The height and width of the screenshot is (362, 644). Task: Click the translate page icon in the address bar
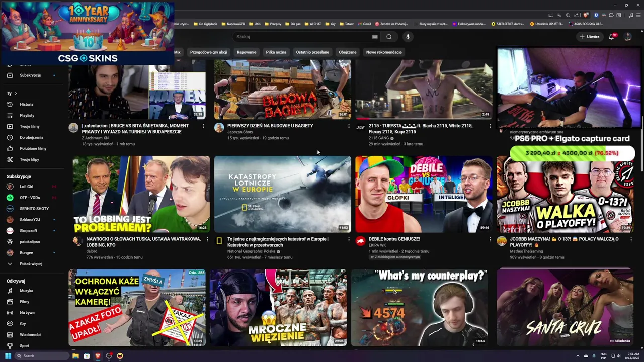tap(559, 15)
